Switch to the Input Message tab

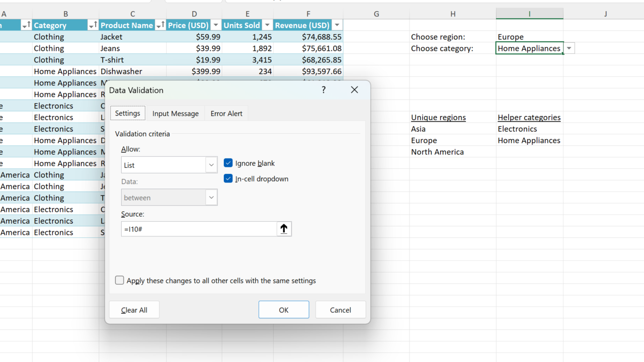click(x=175, y=114)
